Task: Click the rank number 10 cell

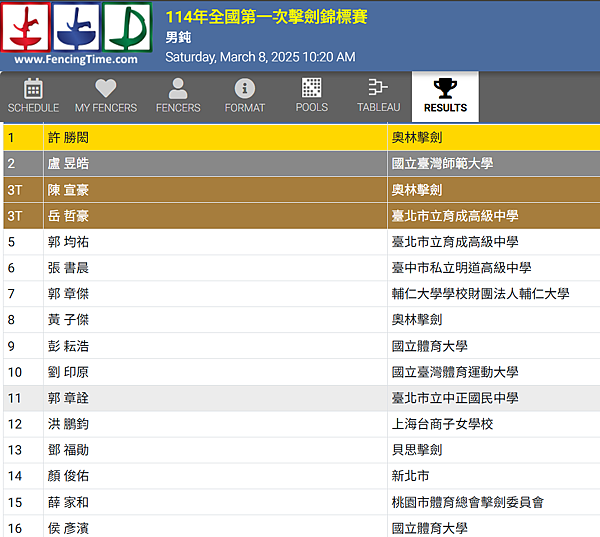Action: [23, 372]
